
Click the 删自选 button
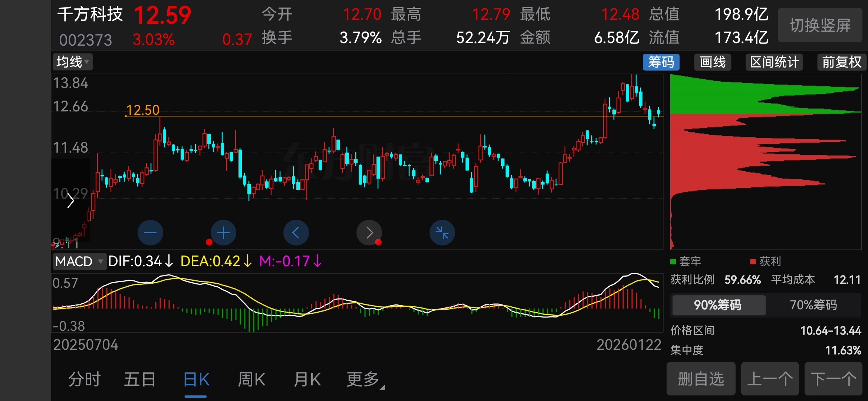click(701, 379)
